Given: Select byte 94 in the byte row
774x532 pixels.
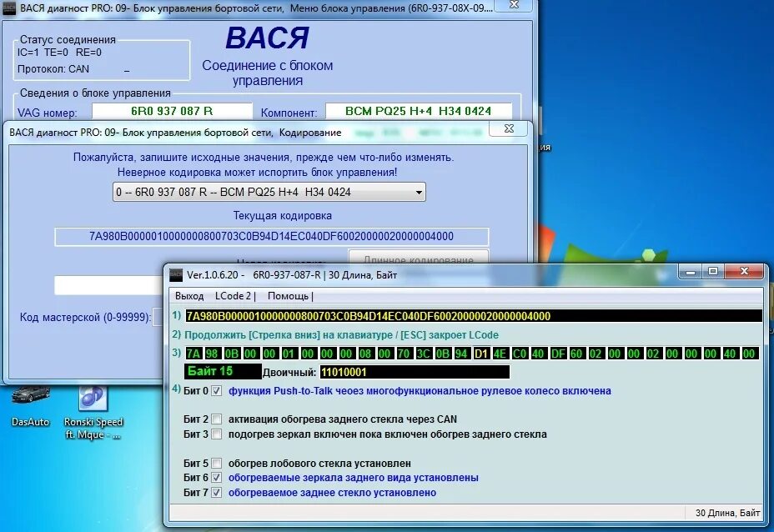Looking at the screenshot, I should coord(461,354).
